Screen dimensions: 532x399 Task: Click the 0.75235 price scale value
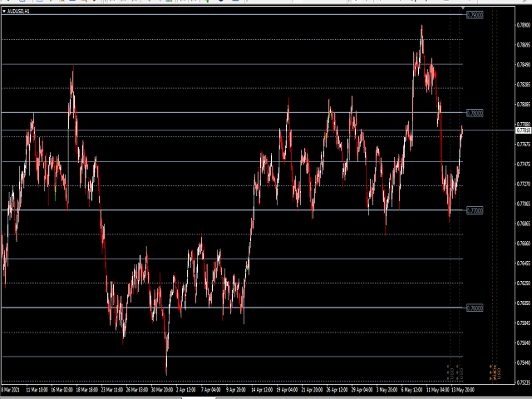tap(523, 382)
